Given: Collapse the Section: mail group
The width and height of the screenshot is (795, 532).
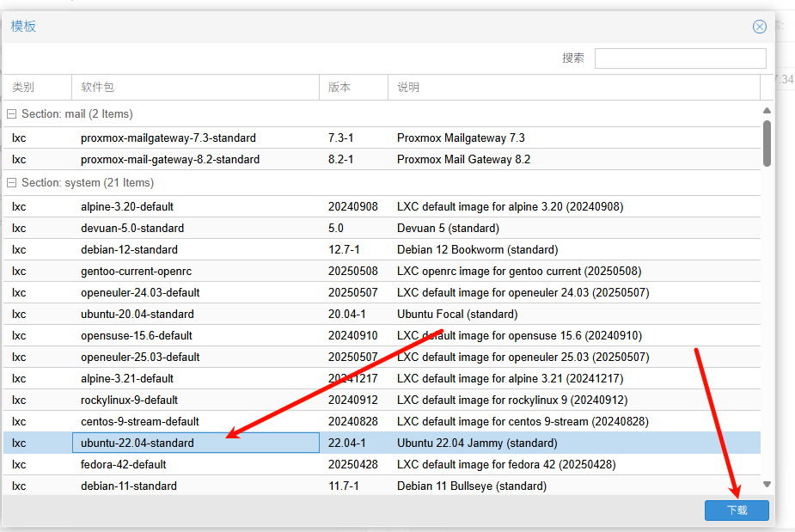Looking at the screenshot, I should pyautogui.click(x=12, y=114).
